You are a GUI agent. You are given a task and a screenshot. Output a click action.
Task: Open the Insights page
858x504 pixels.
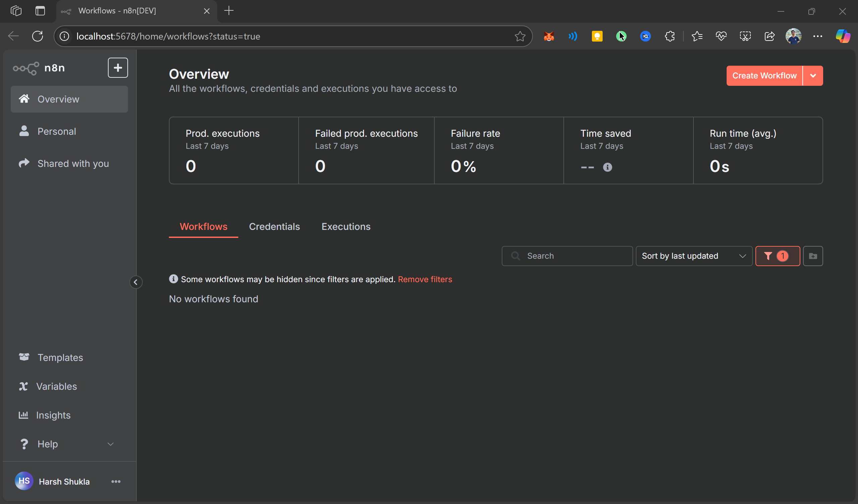69,415
